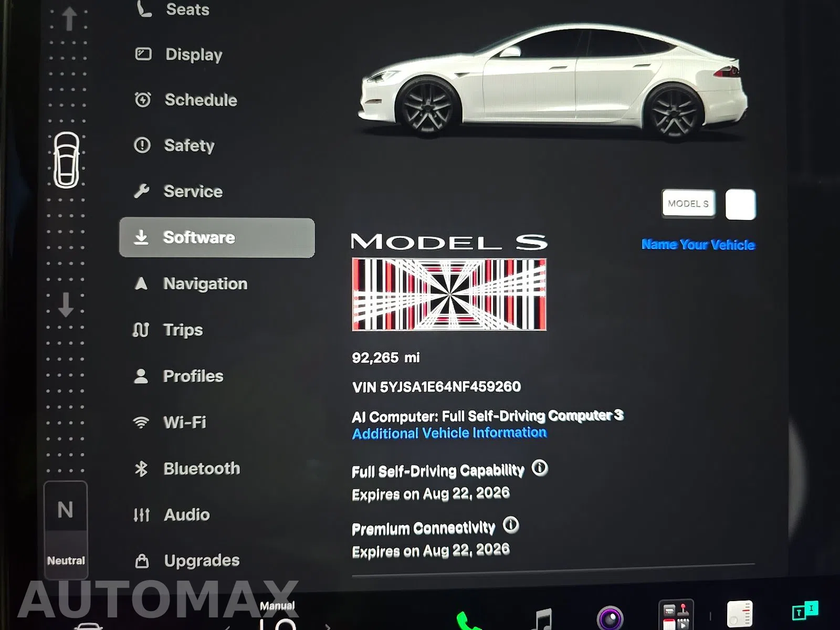Click the Premium Connectivity expiration date
Image resolution: width=840 pixels, height=630 pixels.
tap(430, 551)
